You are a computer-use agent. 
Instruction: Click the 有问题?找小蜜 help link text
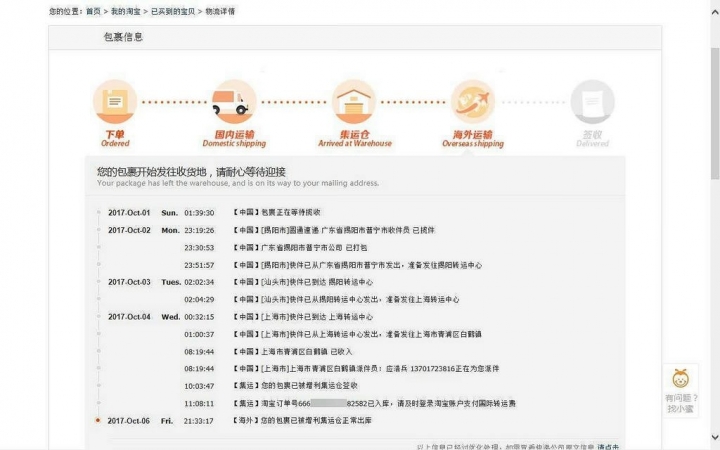tap(681, 403)
